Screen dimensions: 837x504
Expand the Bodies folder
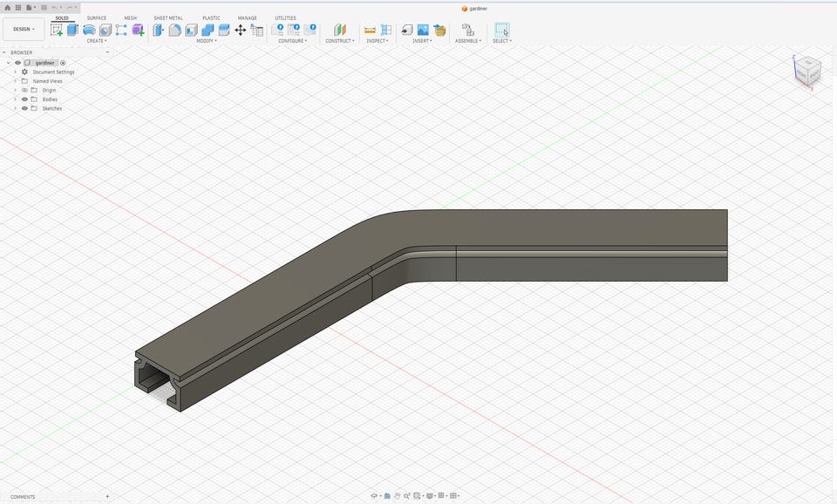15,99
